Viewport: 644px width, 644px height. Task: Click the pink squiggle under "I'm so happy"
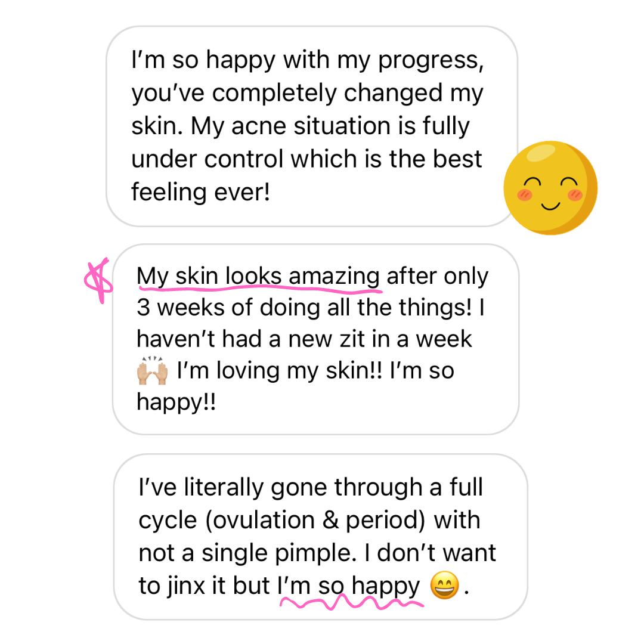pos(352,603)
